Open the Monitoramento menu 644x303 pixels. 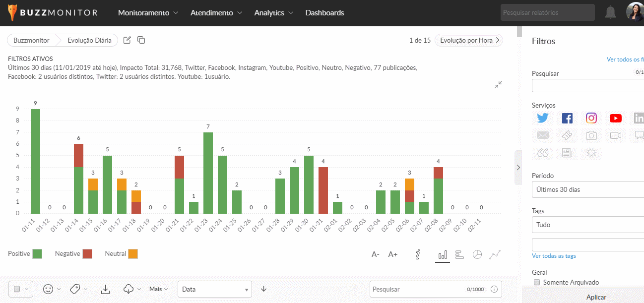[148, 13]
